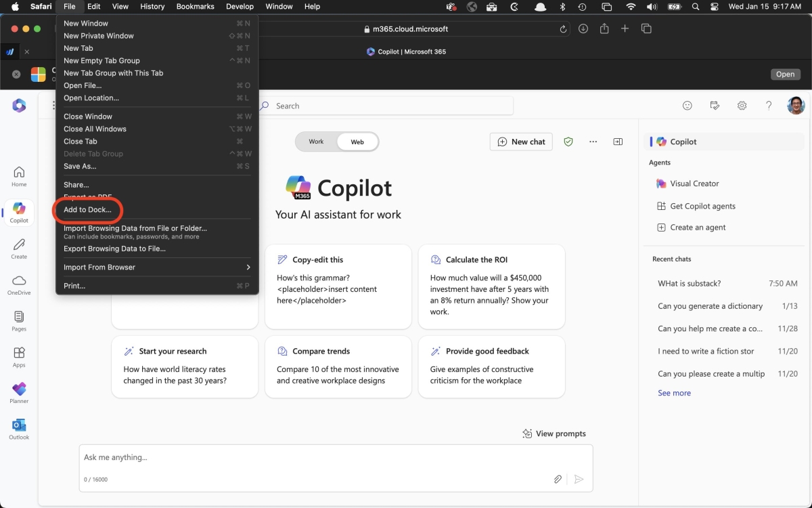
Task: Open the Visual Creator agent
Action: [687, 184]
